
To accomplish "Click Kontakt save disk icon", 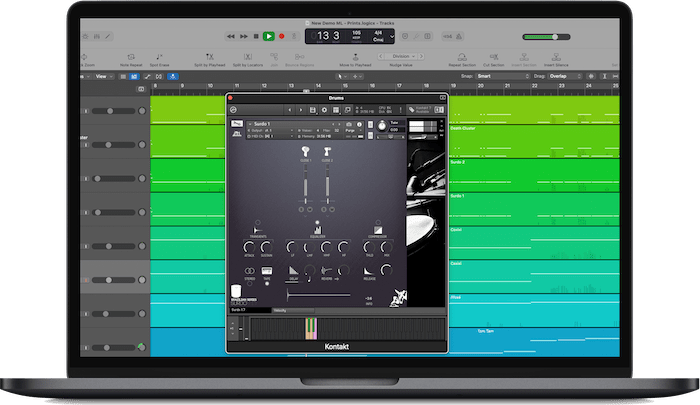I will coord(312,110).
